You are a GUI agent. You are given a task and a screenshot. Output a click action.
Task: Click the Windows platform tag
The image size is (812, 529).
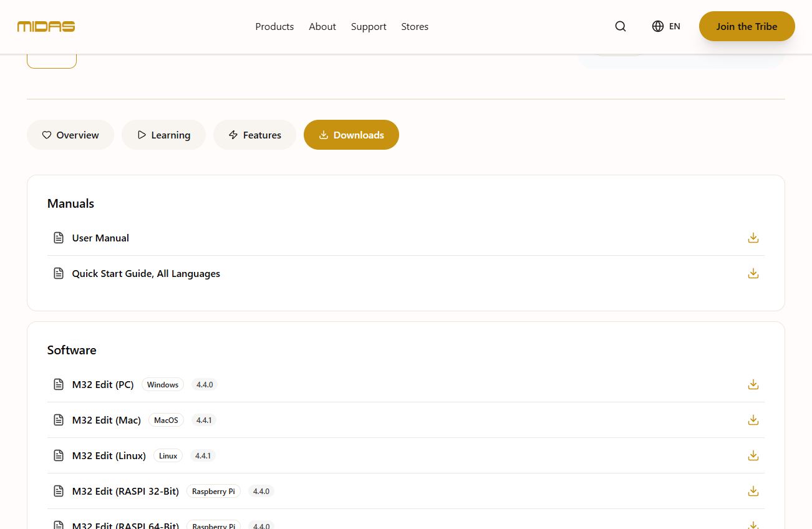click(163, 384)
